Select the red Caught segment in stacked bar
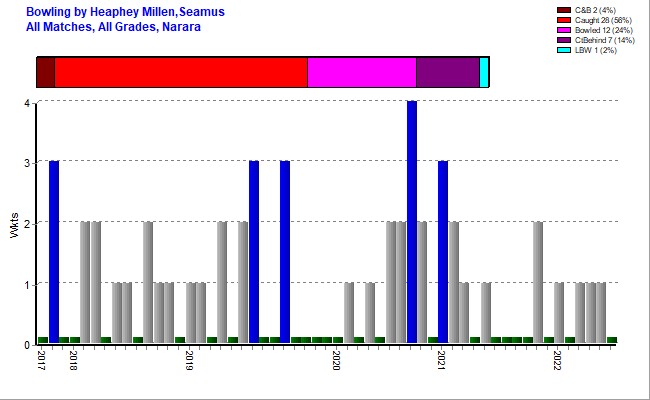 (x=180, y=73)
